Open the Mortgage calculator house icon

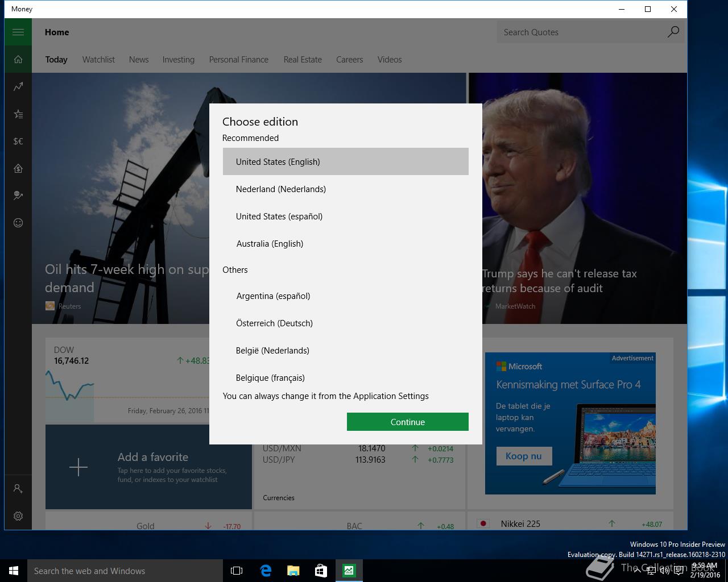[x=18, y=168]
